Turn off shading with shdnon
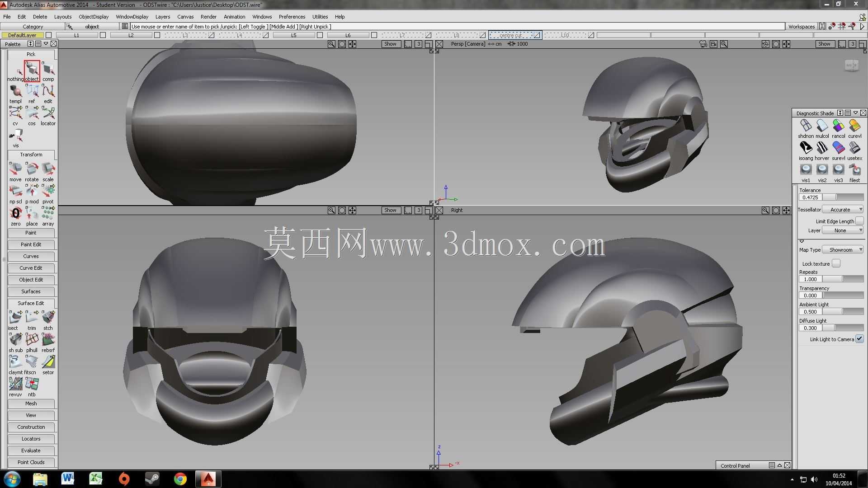 [806, 128]
